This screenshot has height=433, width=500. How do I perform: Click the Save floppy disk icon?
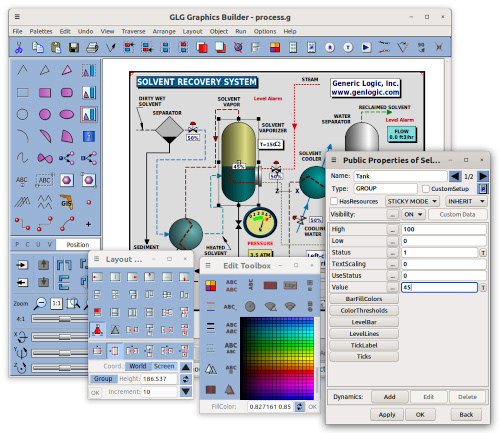pos(74,47)
